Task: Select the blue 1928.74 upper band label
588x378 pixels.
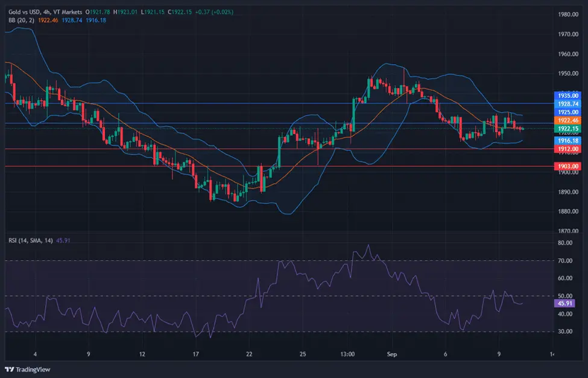Action: [x=567, y=104]
